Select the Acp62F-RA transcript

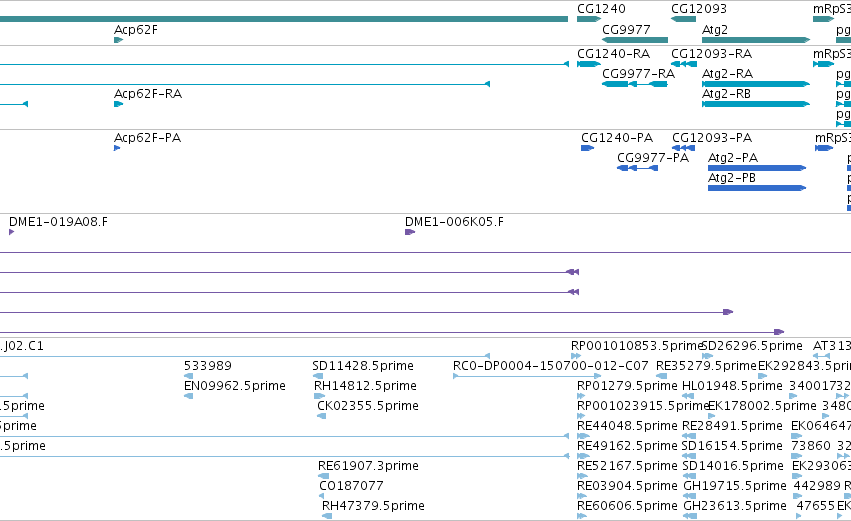(x=118, y=104)
